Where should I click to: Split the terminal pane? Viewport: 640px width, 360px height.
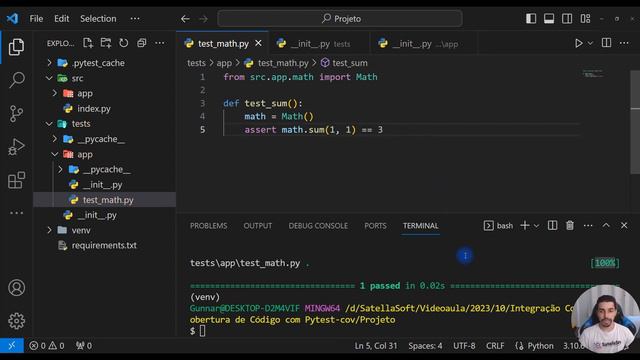552,225
